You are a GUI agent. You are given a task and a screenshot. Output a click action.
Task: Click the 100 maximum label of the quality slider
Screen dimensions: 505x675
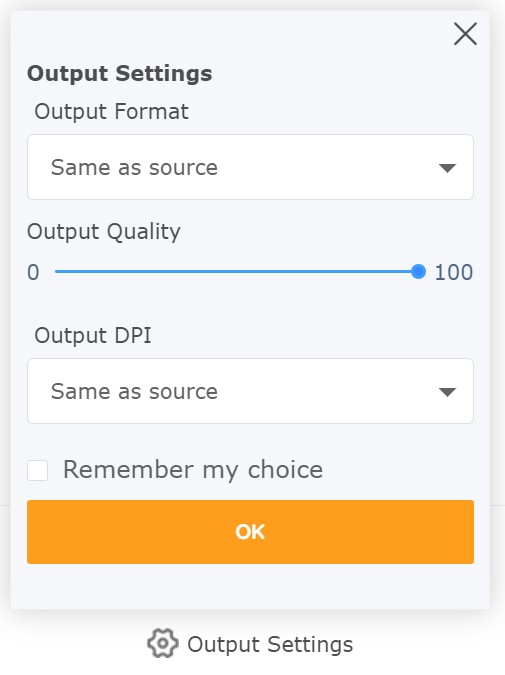pyautogui.click(x=454, y=272)
